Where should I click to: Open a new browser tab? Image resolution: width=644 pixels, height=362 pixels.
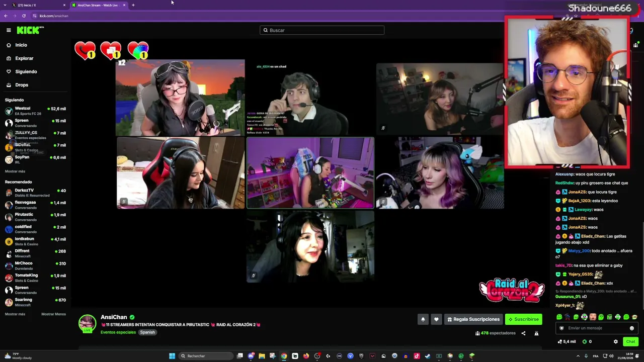pyautogui.click(x=133, y=5)
